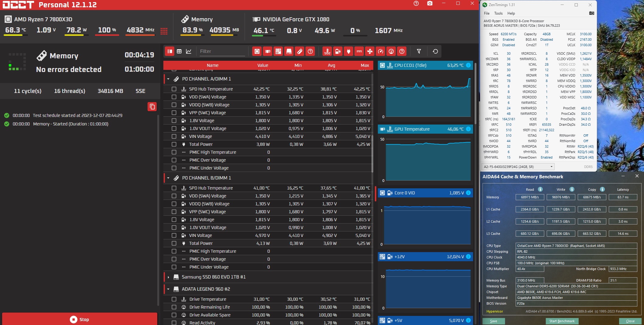Toggle fan sensor type filter
The height and width of the screenshot is (325, 644).
(370, 51)
